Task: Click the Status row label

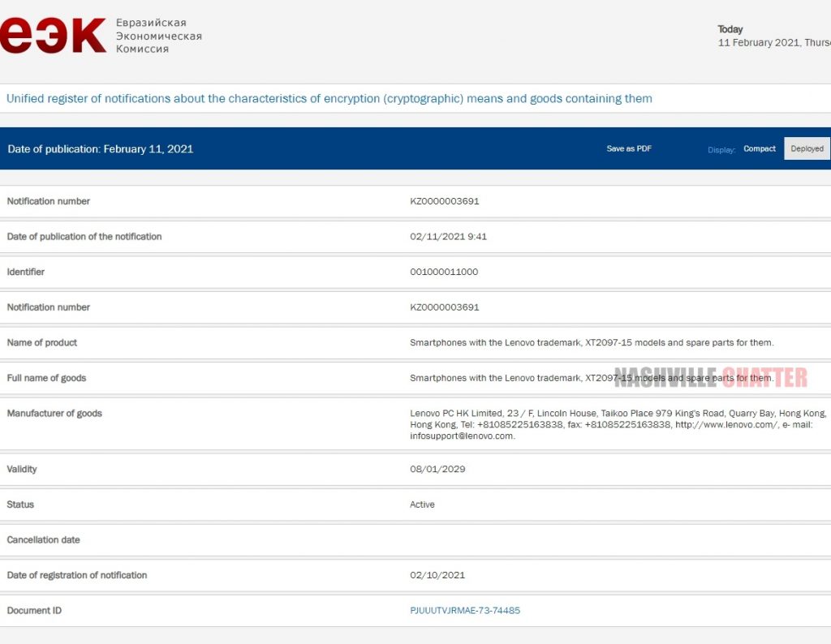Action: coord(20,504)
